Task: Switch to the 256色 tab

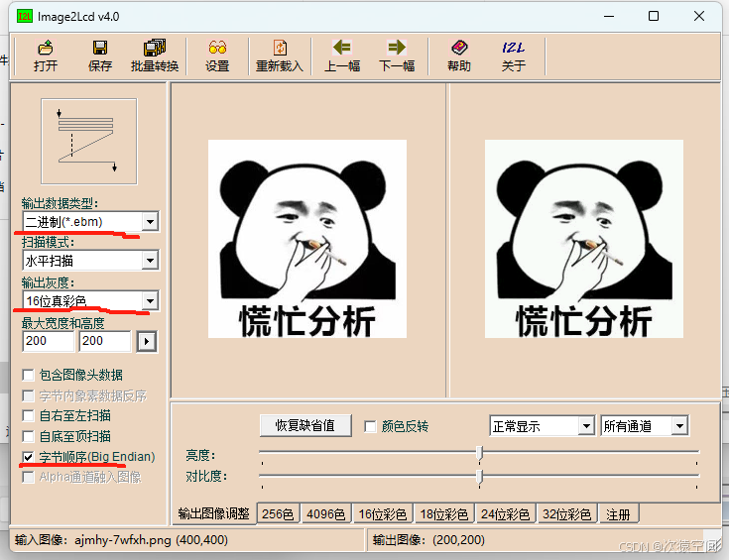Action: 278,514
